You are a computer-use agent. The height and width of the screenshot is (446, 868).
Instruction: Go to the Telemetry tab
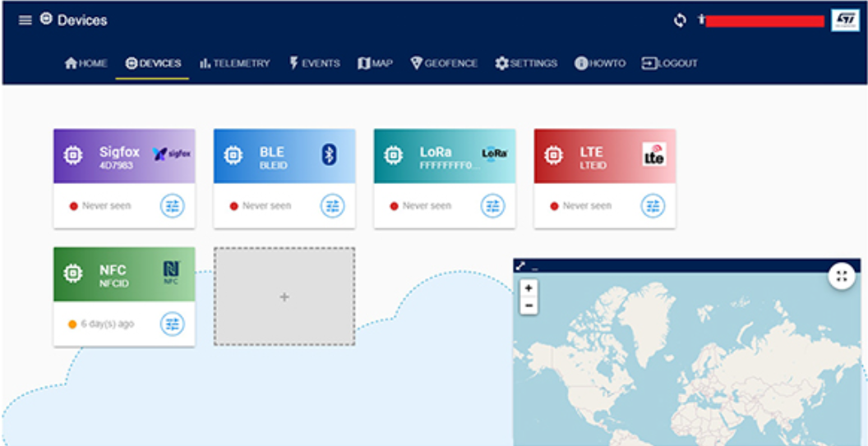(x=234, y=63)
